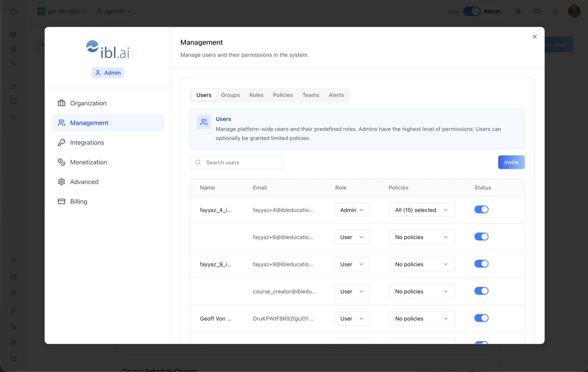
Task: Open policies dropdown for fayyaz+6 user
Action: coord(422,237)
